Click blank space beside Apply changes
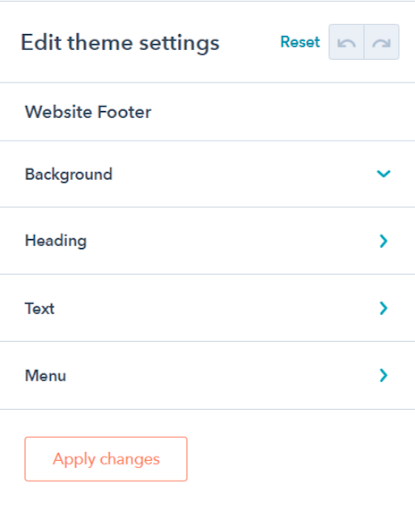The width and height of the screenshot is (415, 512). 300,459
